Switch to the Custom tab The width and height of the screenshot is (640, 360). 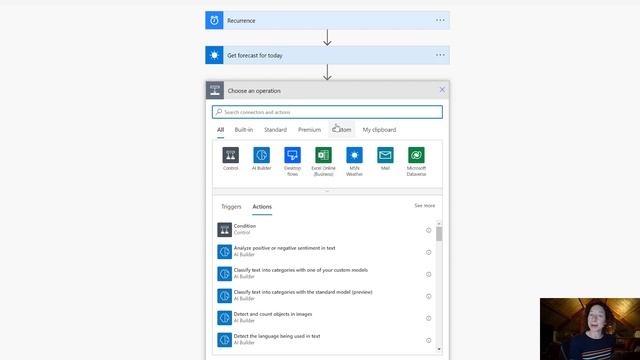pos(342,130)
